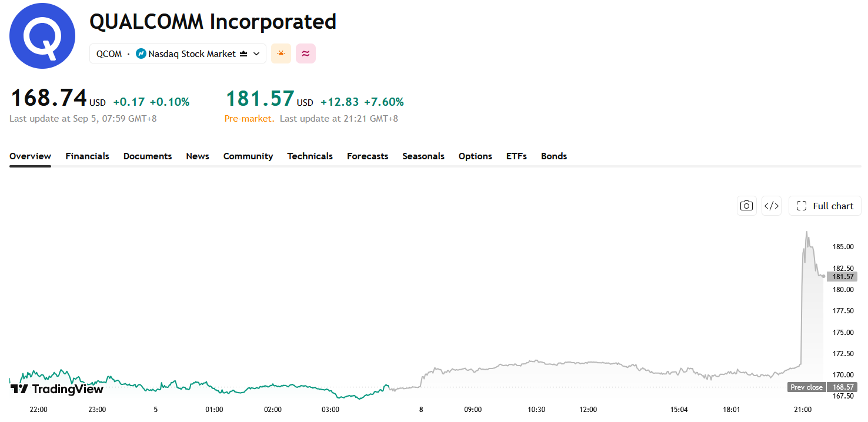Open the embed code icon
The width and height of the screenshot is (868, 422).
coord(772,206)
